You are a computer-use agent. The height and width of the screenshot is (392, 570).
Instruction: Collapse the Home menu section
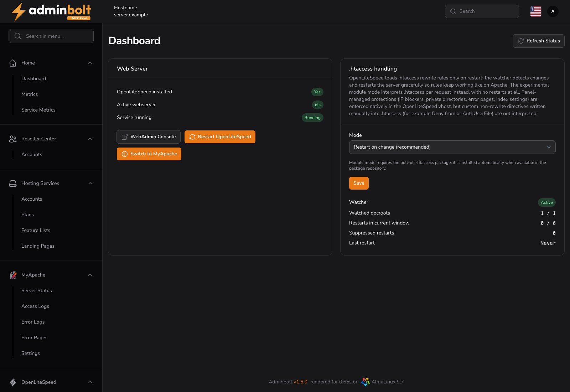tap(90, 63)
